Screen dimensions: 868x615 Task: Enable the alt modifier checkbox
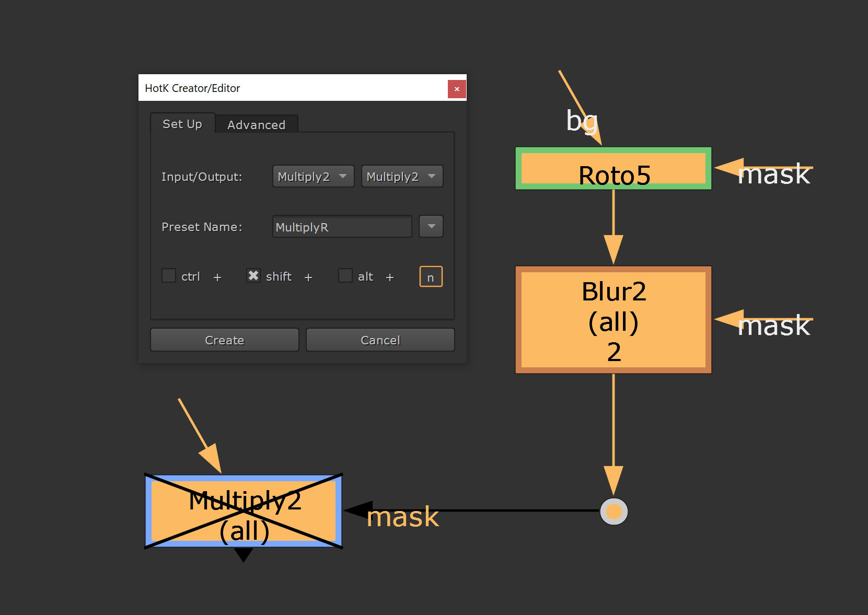[x=345, y=275]
